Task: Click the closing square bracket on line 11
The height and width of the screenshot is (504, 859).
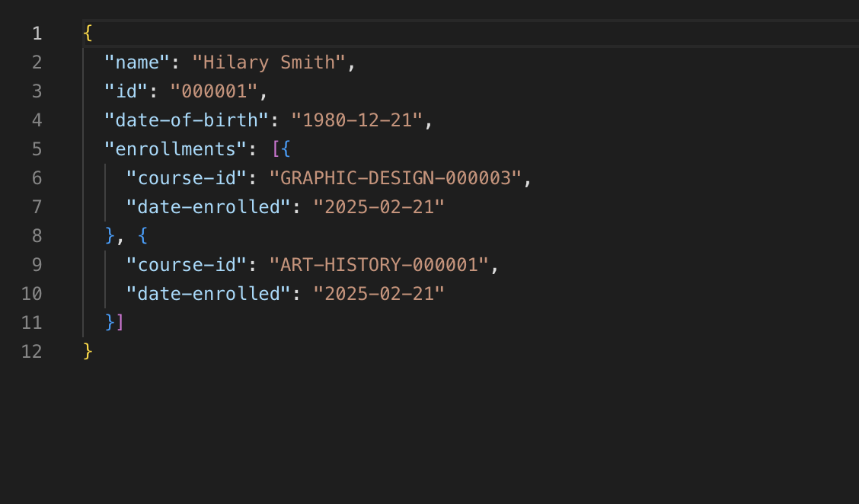Action: pyautogui.click(x=120, y=323)
